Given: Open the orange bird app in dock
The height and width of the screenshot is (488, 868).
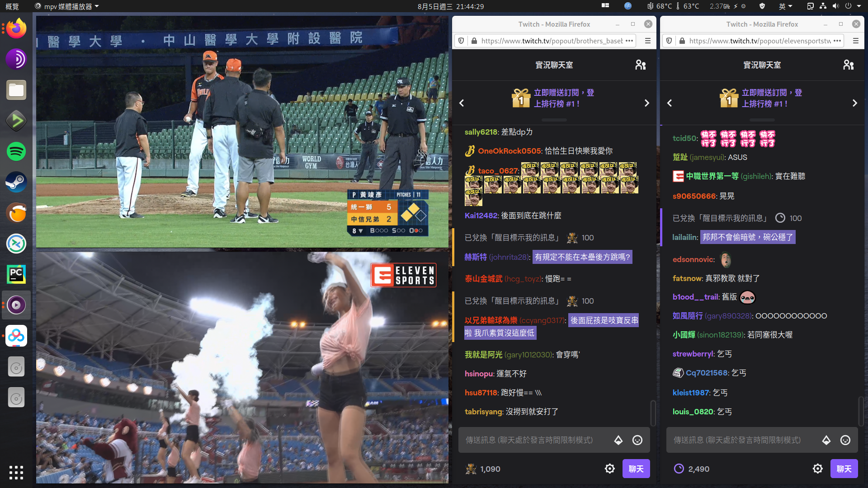Looking at the screenshot, I should (x=16, y=213).
